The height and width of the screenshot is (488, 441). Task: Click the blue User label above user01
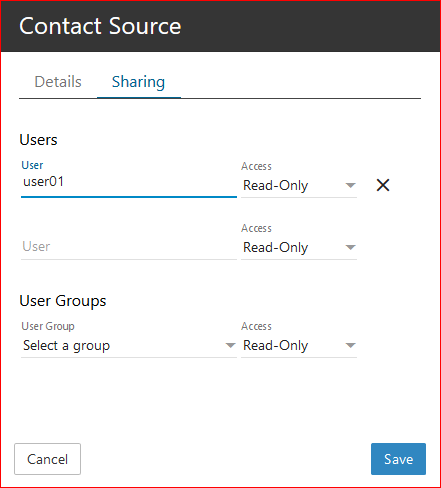point(32,165)
